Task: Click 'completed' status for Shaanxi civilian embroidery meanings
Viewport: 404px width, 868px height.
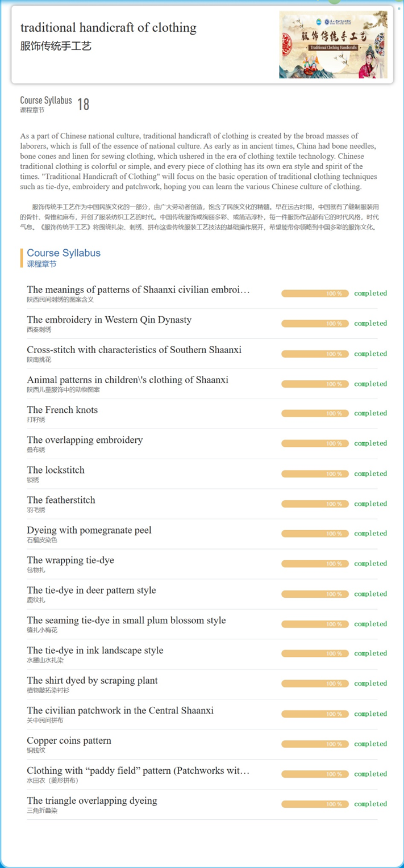Action: coord(370,293)
